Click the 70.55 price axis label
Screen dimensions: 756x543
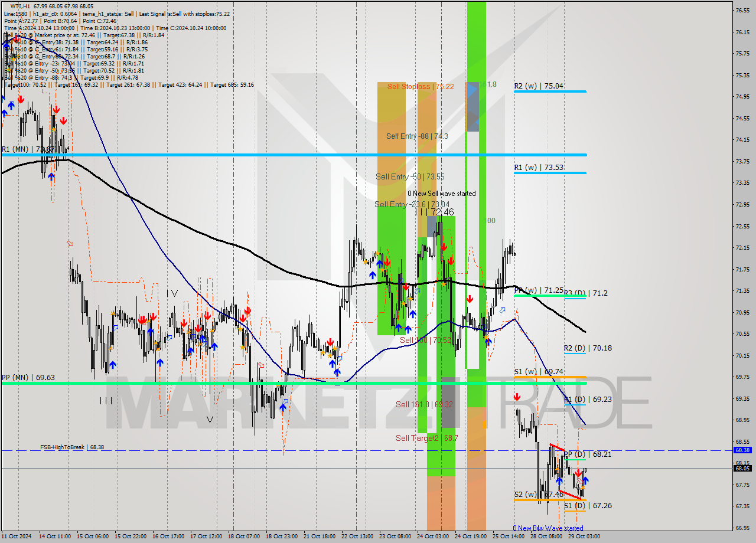742,333
